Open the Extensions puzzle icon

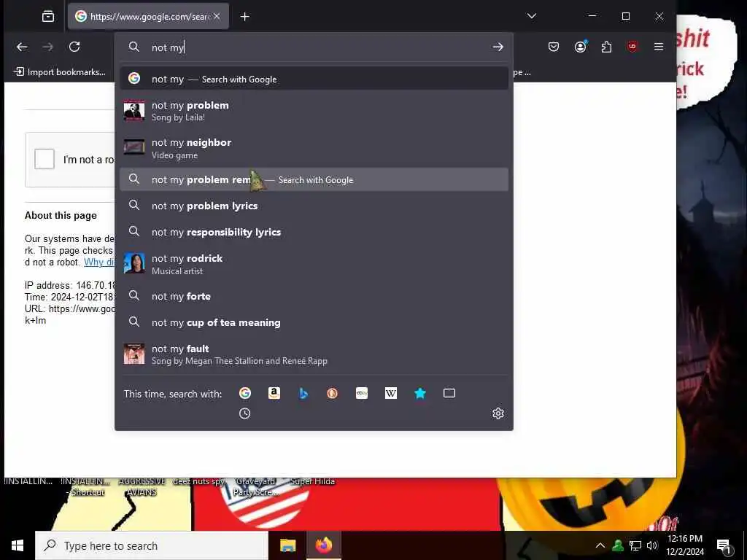(606, 47)
